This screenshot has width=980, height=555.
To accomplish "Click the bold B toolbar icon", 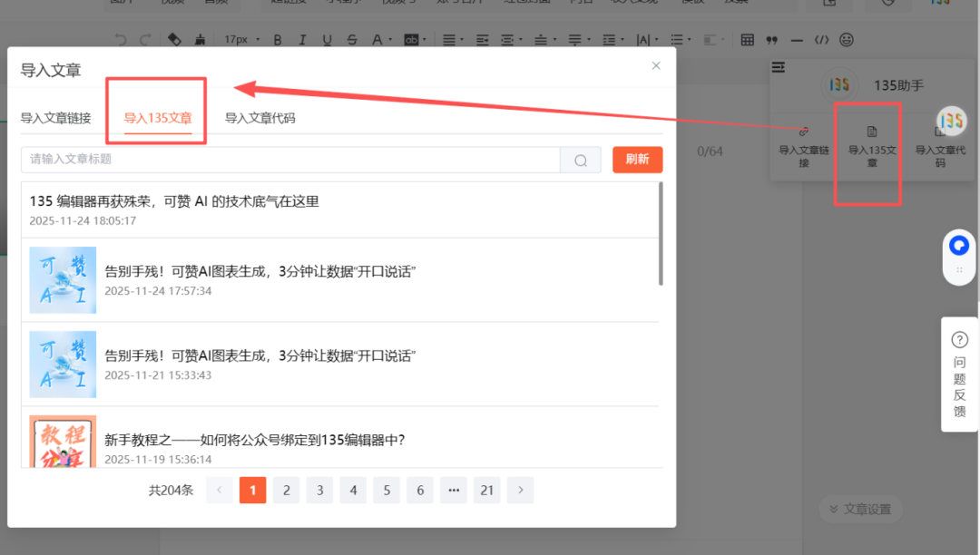I will click(278, 40).
